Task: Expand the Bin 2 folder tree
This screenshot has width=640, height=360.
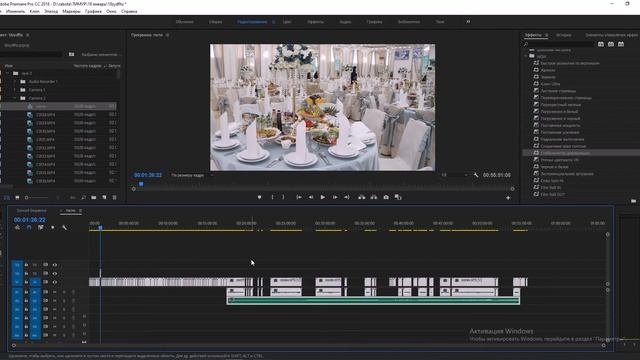Action: pyautogui.click(x=7, y=73)
